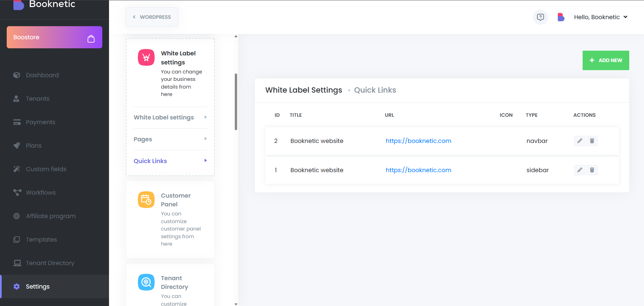Click the Dashboard cube icon
Viewport: 644px width, 306px height.
pos(16,75)
